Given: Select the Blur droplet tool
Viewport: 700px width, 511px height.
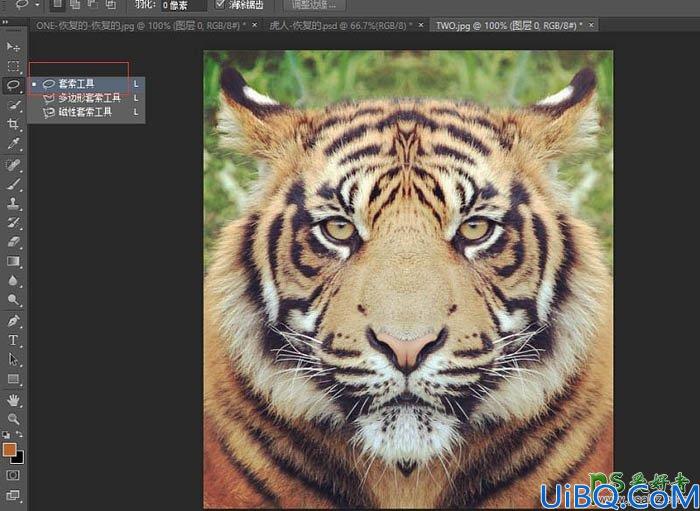Looking at the screenshot, I should coord(13,281).
